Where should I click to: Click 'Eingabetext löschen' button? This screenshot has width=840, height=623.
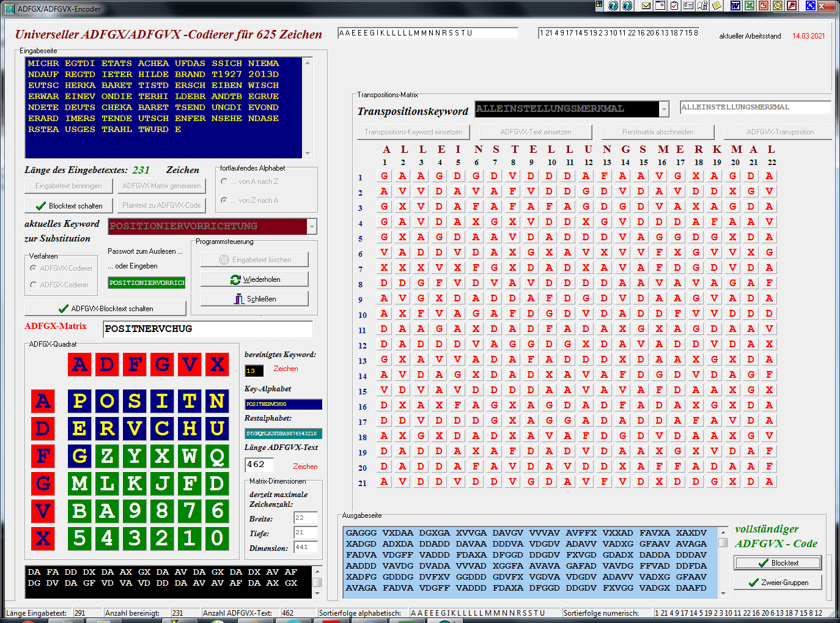point(254,260)
